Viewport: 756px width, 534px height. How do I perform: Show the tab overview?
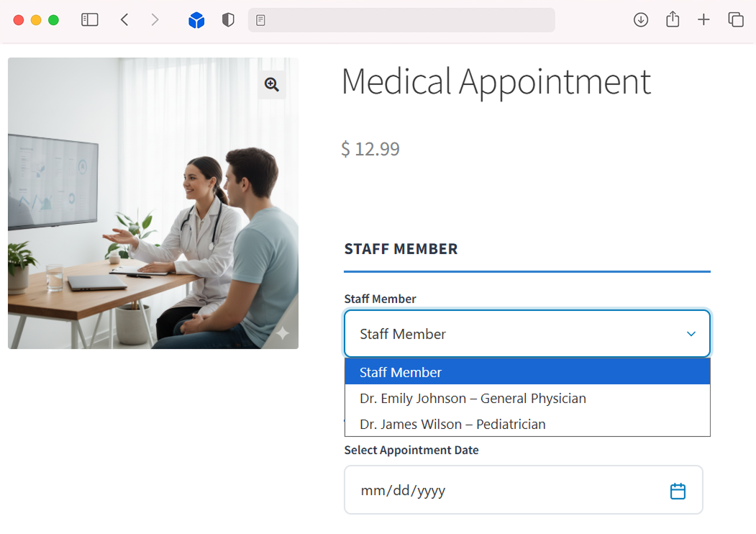(x=735, y=20)
